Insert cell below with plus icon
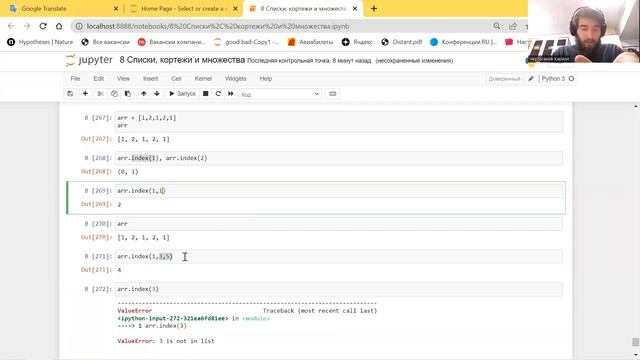The width and height of the screenshot is (640, 360). [85, 94]
